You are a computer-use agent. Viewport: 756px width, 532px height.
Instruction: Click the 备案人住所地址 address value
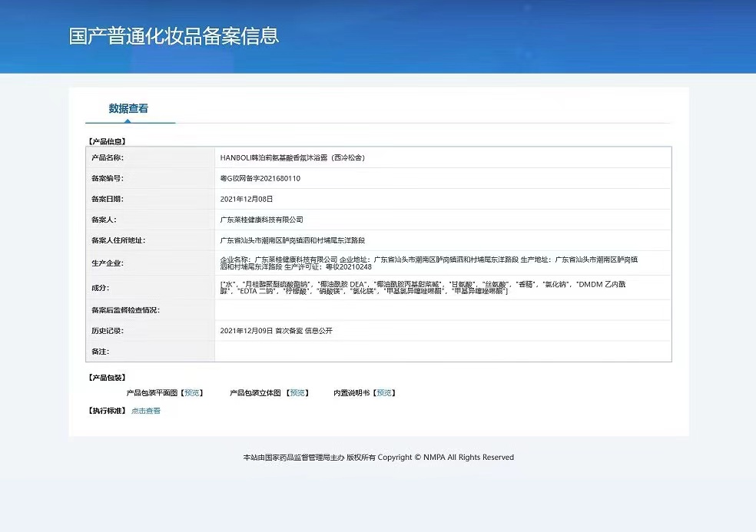click(x=292, y=240)
